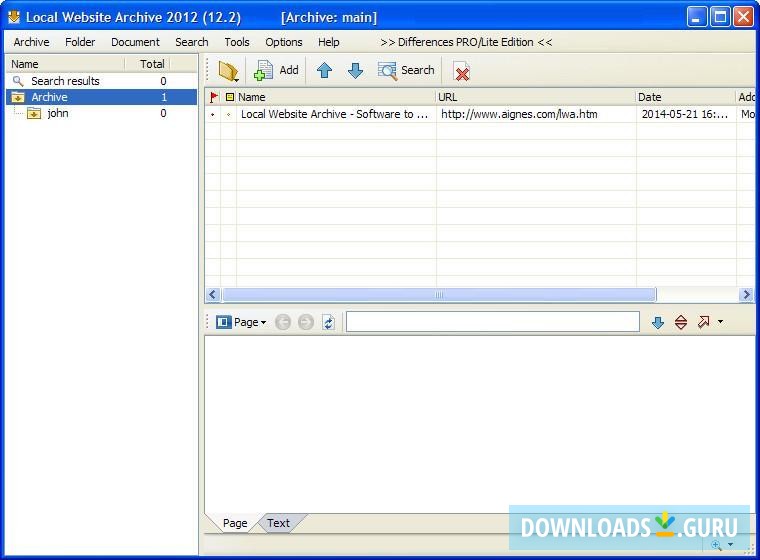Screen dimensions: 760x560
Task: Open the Tools menu
Action: click(x=237, y=42)
